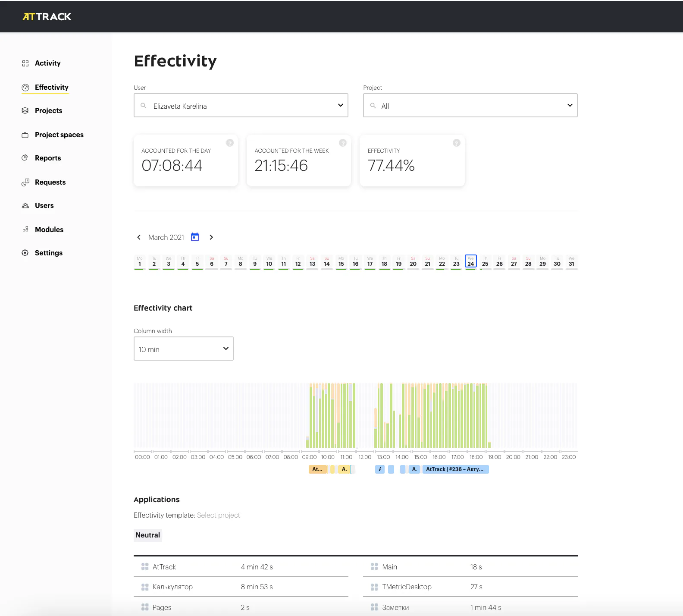Screen dimensions: 683x616
Task: Click the Select project link
Action: coord(219,515)
